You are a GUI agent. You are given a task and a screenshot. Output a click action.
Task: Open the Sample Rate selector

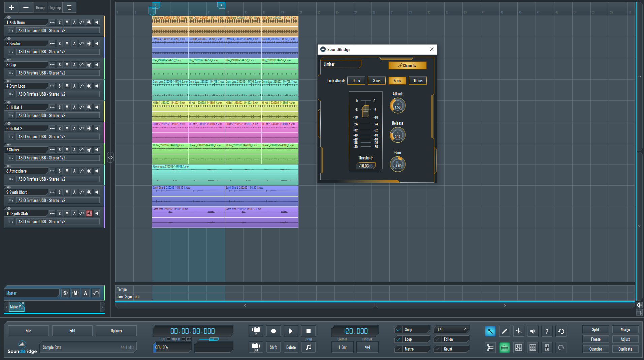[88, 347]
